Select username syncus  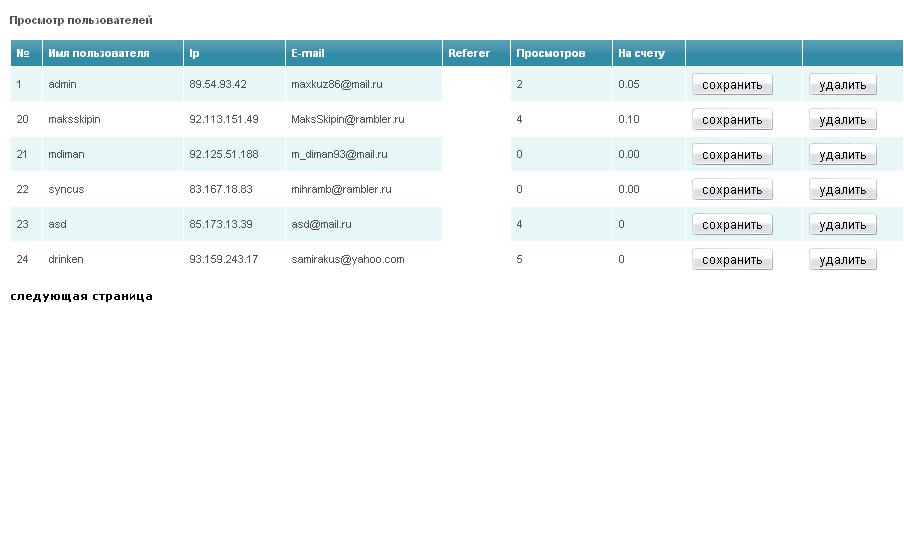click(66, 189)
